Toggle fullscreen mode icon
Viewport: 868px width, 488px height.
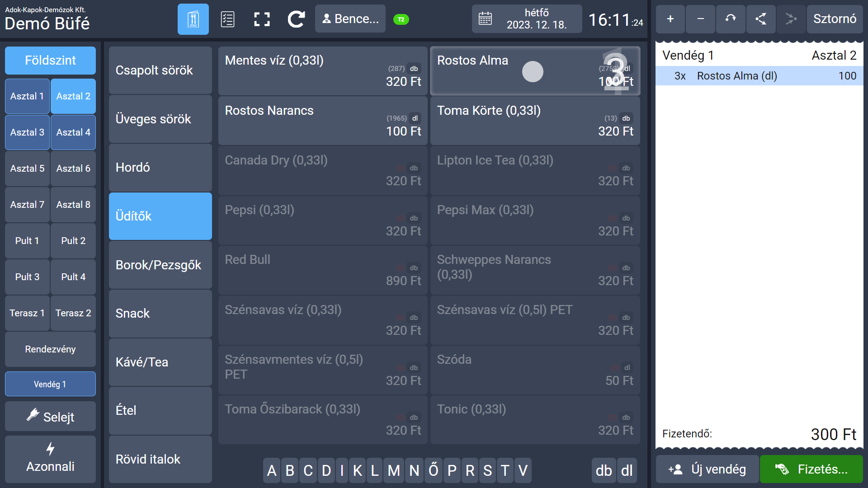pos(262,19)
